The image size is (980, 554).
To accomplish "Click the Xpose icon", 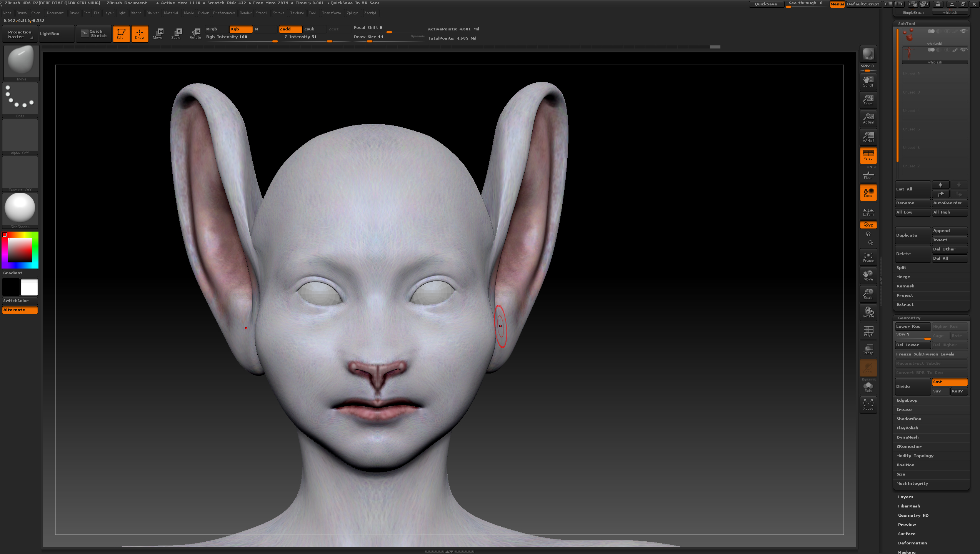I will pos(868,404).
